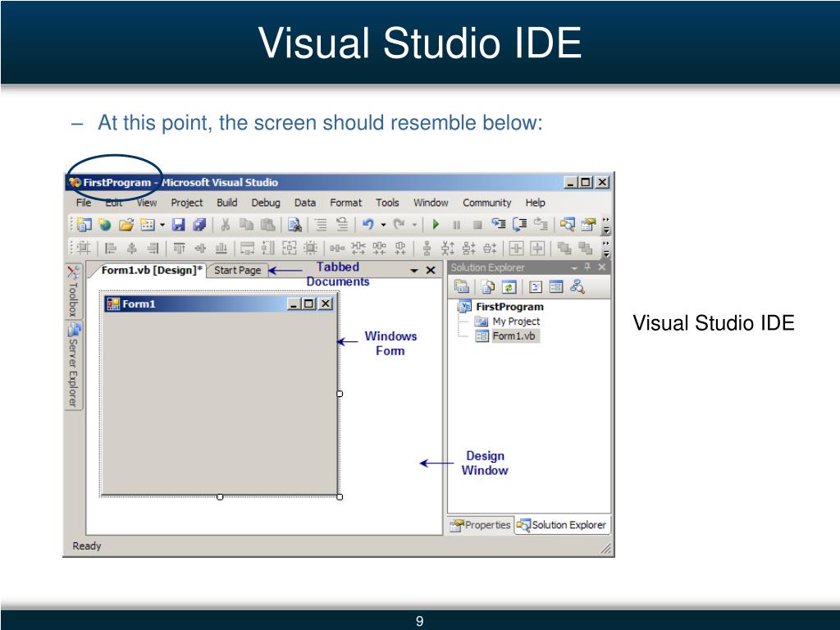Click the Properties Window icon in the main toolbar

coord(588,225)
